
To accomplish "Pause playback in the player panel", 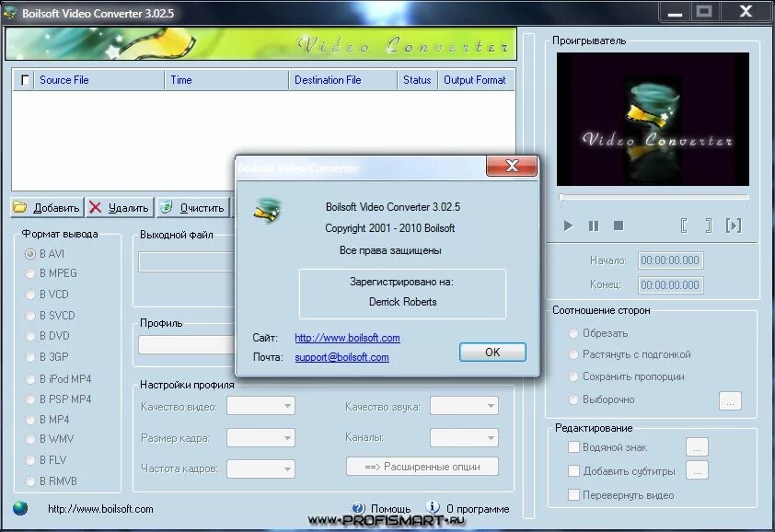I will (594, 226).
